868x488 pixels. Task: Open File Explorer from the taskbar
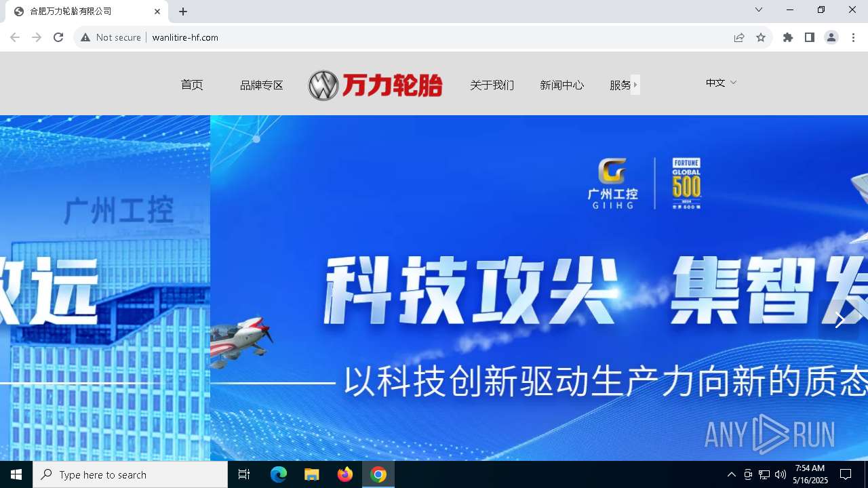pyautogui.click(x=312, y=474)
